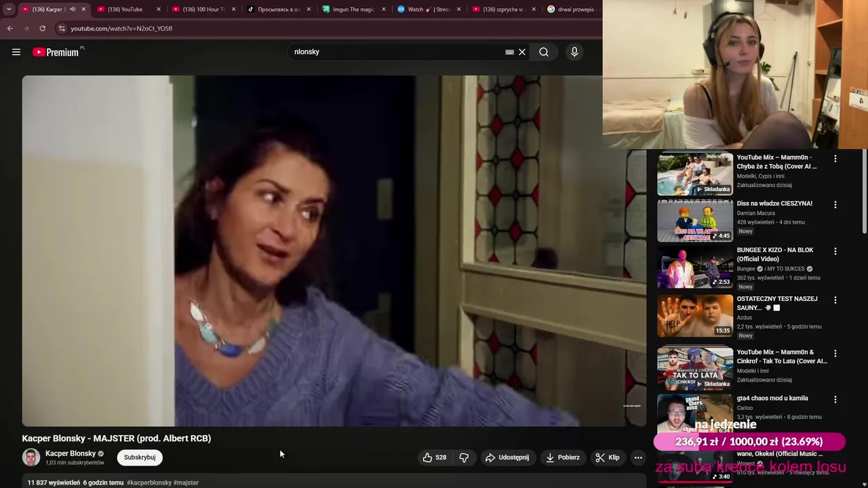Go back with the browser back arrow

pyautogui.click(x=9, y=28)
